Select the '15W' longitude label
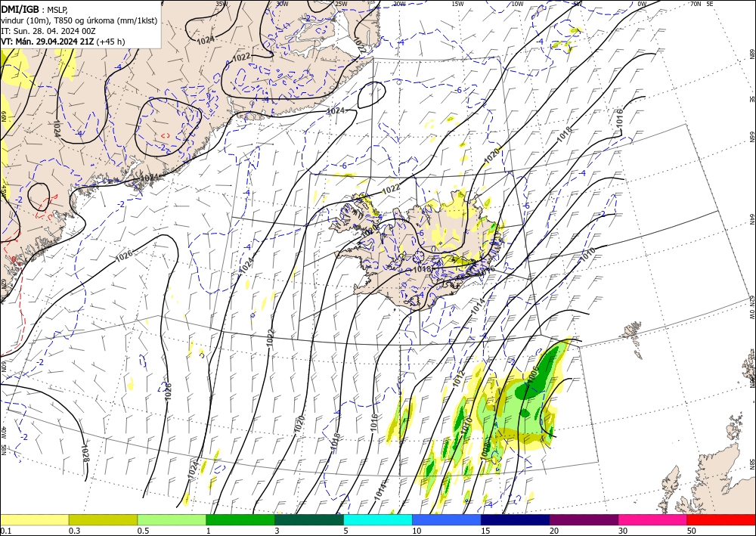The height and width of the screenshot is (536, 756). pos(458,4)
